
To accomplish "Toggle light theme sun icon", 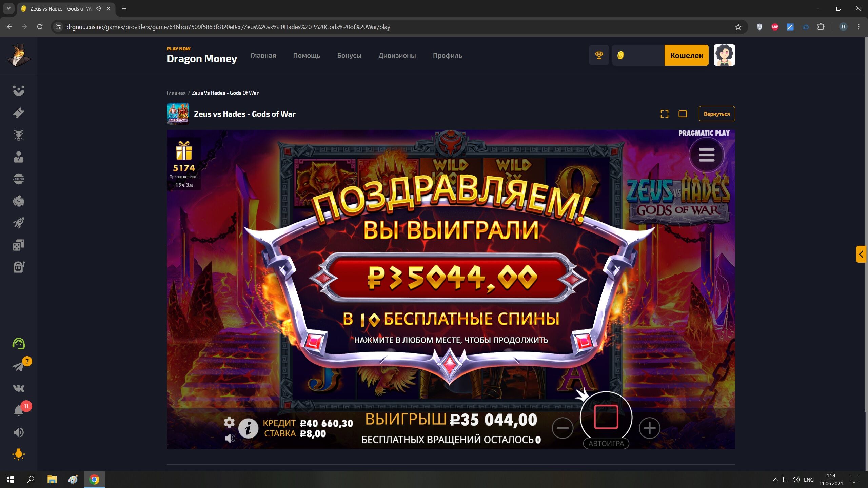I will pos(19,454).
